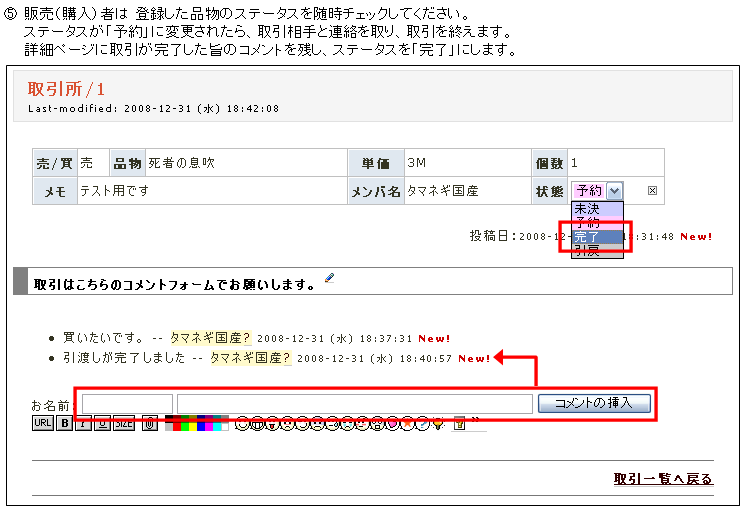
Task: Open the 状態 status dropdown arrow
Action: [x=615, y=190]
